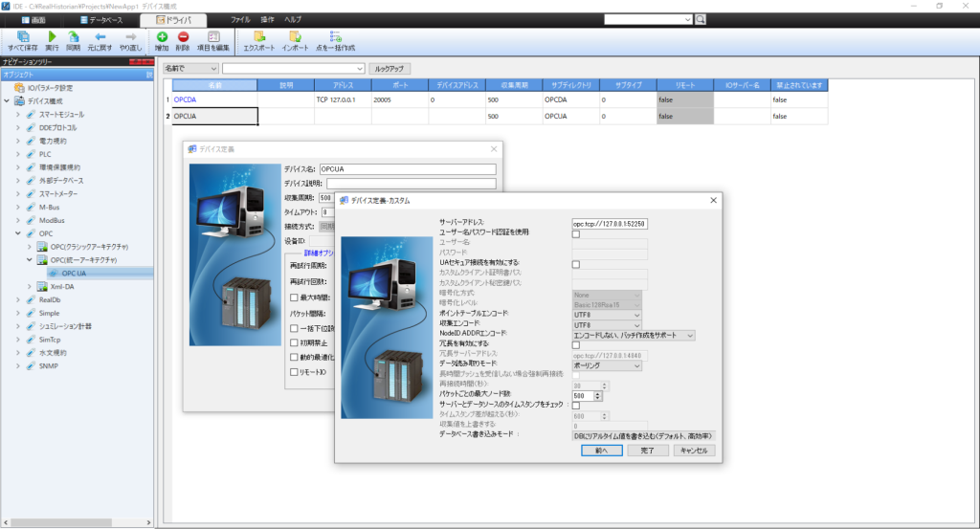Switch to the データベース tab

pyautogui.click(x=99, y=19)
